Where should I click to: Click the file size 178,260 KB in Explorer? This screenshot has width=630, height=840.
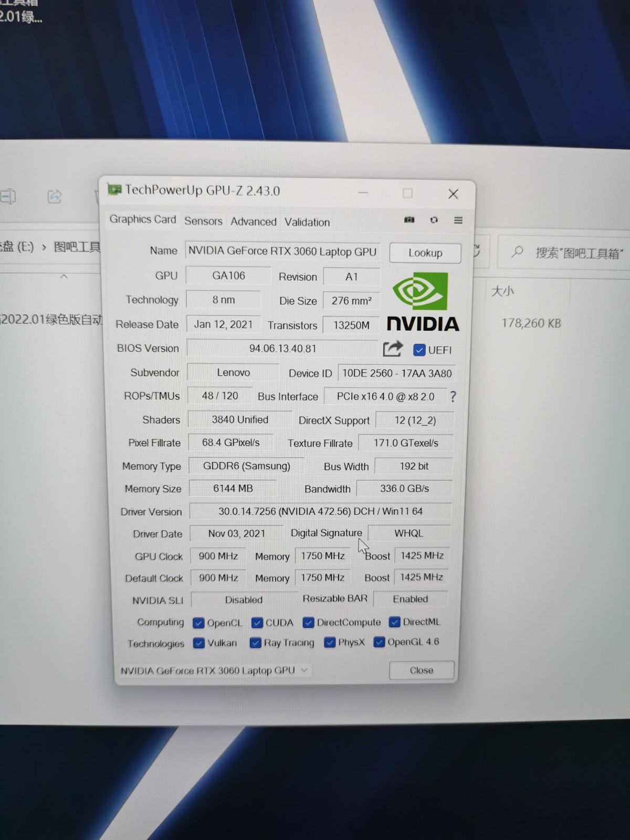(531, 323)
